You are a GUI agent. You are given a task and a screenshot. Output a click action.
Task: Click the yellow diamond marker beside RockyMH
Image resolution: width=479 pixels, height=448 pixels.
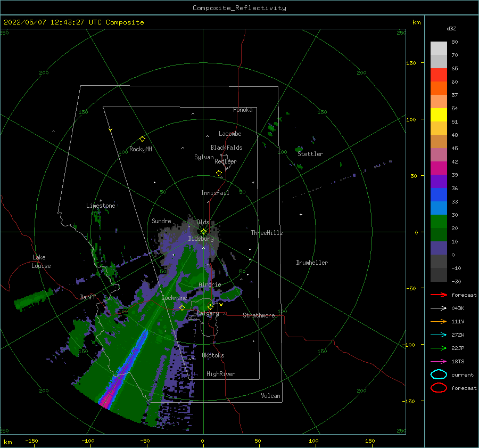point(142,139)
